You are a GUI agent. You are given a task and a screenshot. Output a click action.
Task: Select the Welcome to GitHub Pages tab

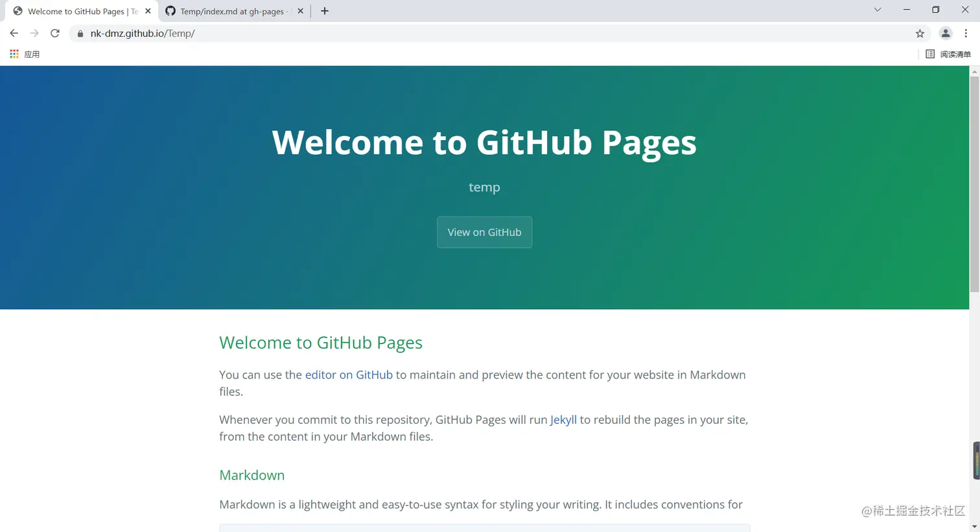coord(81,11)
